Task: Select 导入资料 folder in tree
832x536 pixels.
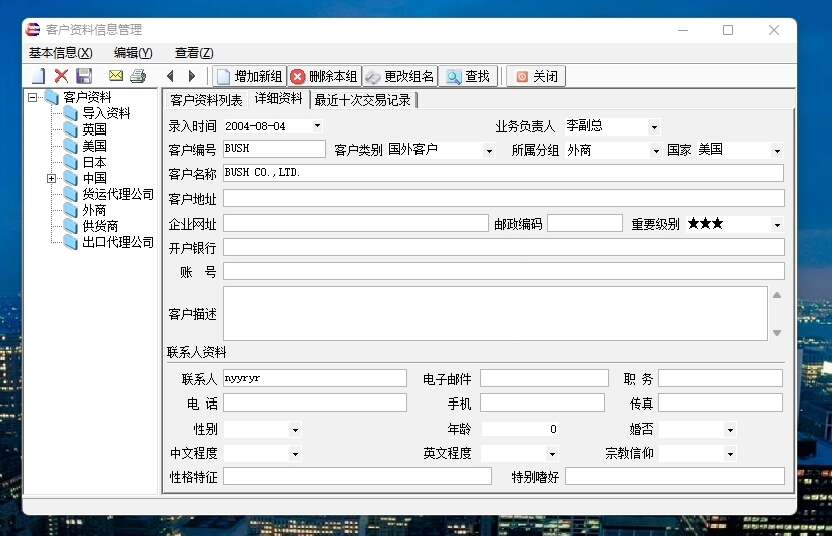Action: pos(97,113)
